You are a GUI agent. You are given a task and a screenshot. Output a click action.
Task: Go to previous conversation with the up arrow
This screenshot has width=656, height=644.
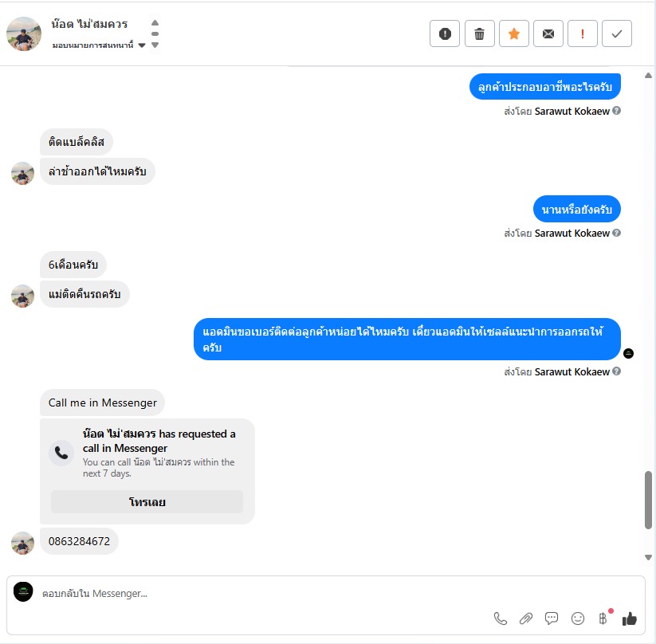[x=155, y=22]
